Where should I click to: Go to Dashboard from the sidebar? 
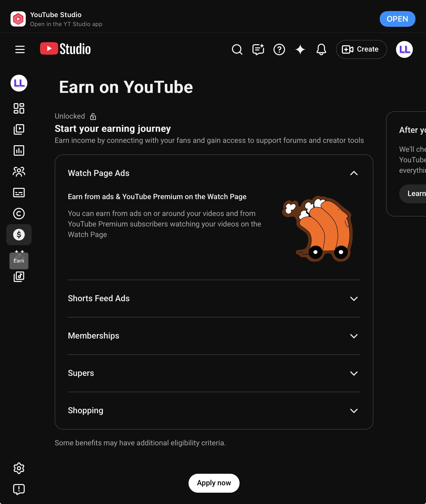click(x=19, y=108)
